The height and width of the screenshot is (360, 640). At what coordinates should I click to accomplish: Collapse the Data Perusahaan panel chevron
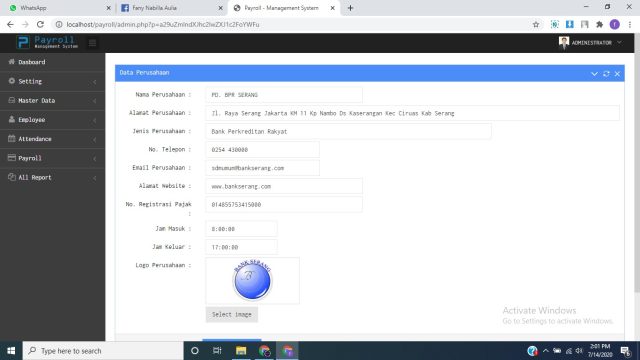(594, 73)
